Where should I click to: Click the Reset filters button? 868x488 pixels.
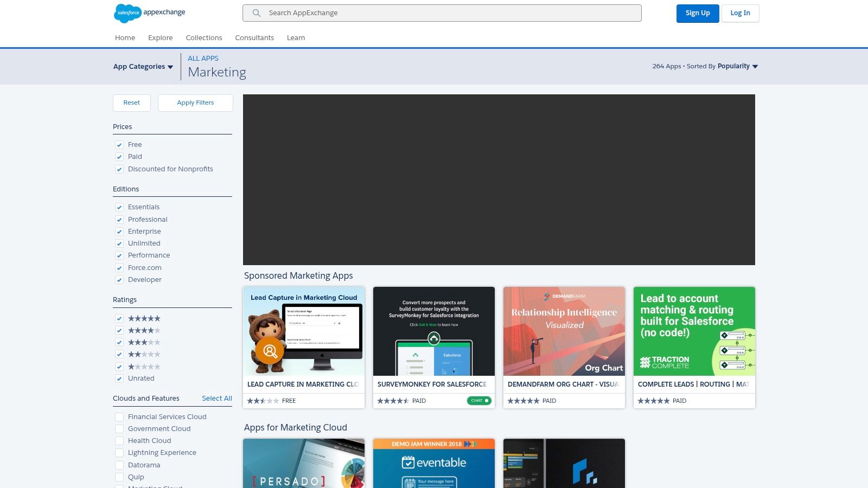[x=132, y=103]
